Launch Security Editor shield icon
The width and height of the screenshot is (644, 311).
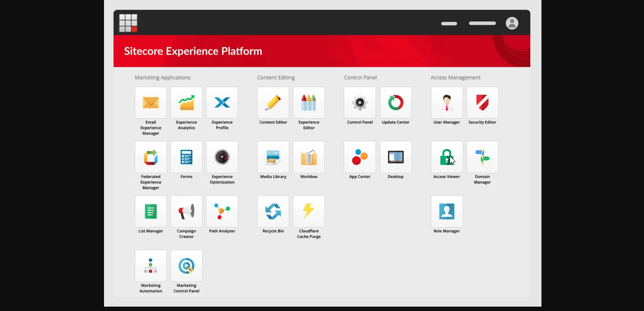(x=483, y=103)
